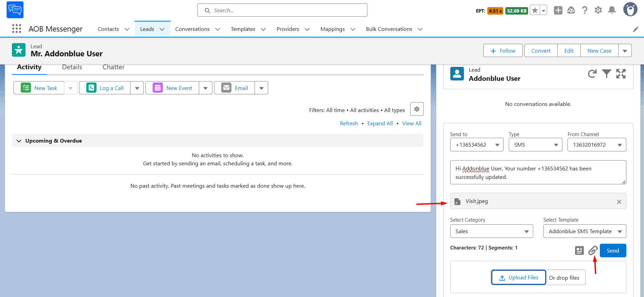Open the Trailhead guidance center icon
644x297 pixels.
click(x=571, y=11)
